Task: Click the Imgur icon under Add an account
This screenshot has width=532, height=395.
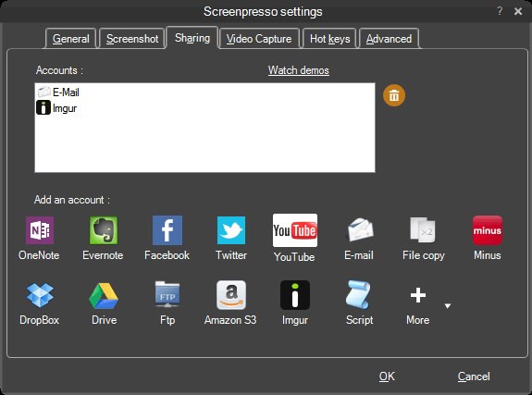Action: (295, 295)
